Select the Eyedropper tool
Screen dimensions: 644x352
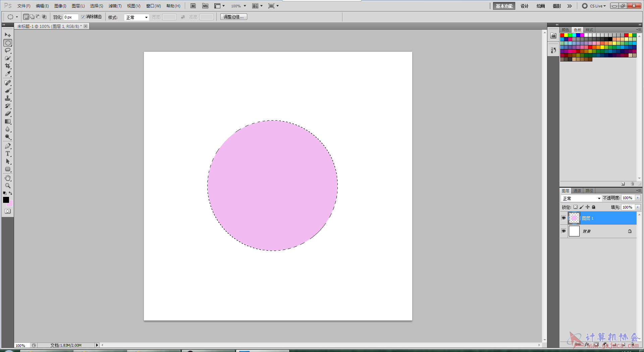point(8,74)
